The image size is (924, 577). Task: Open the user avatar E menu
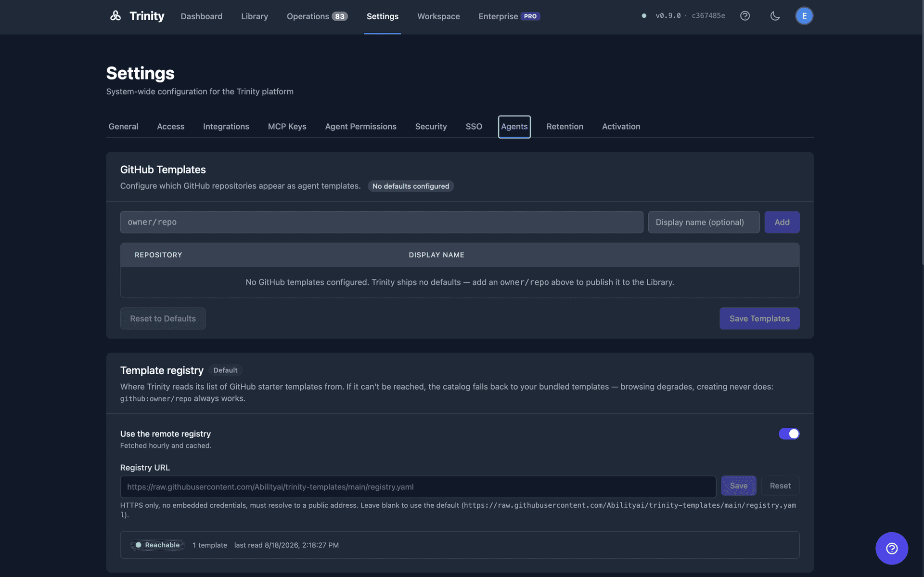(x=804, y=16)
